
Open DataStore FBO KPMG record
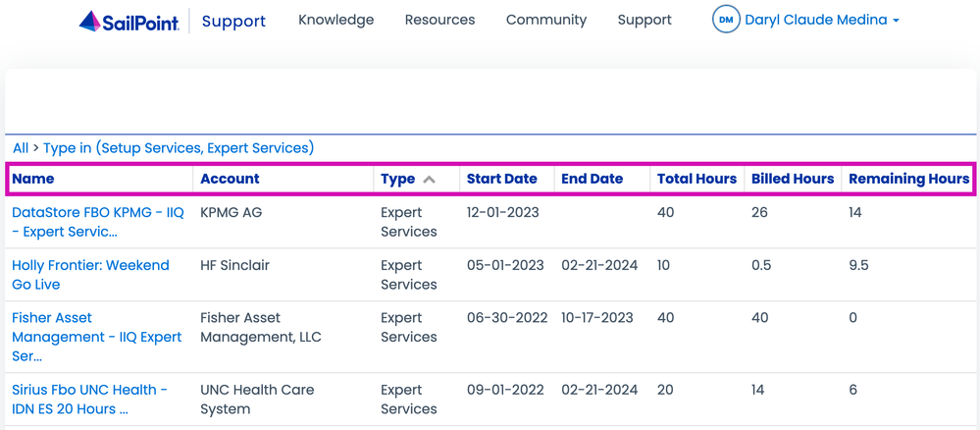pos(97,222)
